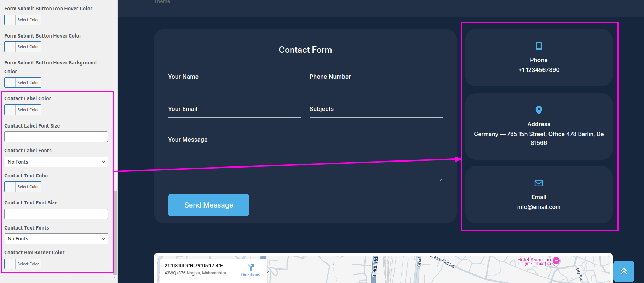Click the map Directions arrow icon

coord(251,267)
